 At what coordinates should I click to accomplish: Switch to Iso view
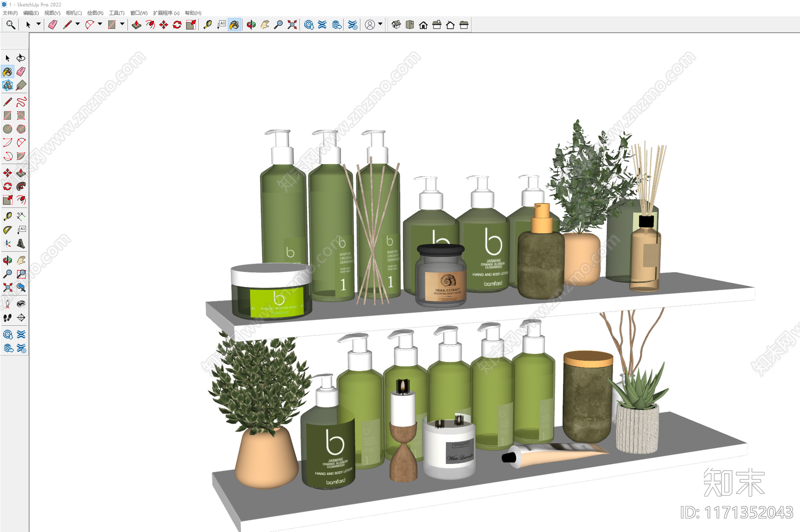[396, 24]
